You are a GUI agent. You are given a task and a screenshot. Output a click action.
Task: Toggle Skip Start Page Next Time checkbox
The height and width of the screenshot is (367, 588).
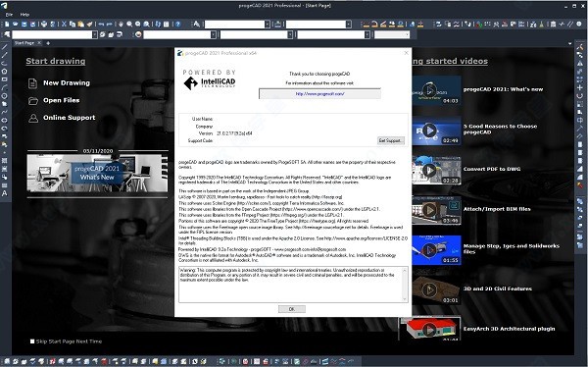click(32, 341)
